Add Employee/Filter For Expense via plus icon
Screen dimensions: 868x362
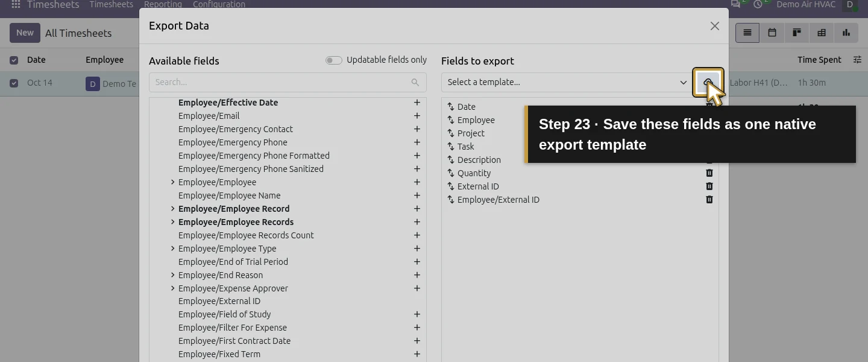tap(417, 328)
